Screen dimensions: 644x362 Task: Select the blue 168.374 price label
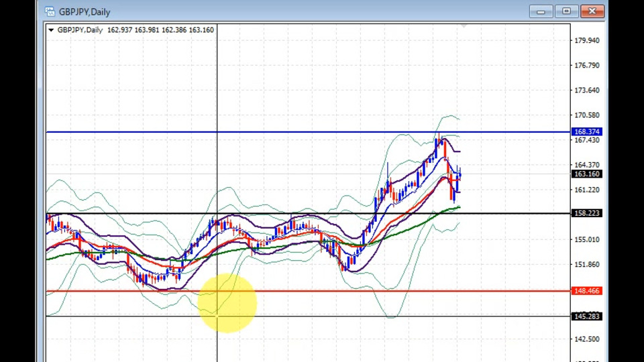click(587, 132)
